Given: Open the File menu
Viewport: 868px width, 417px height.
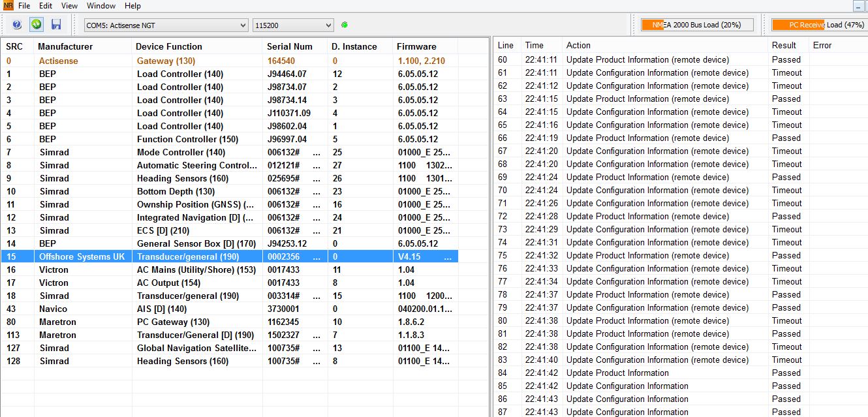Looking at the screenshot, I should [x=24, y=6].
